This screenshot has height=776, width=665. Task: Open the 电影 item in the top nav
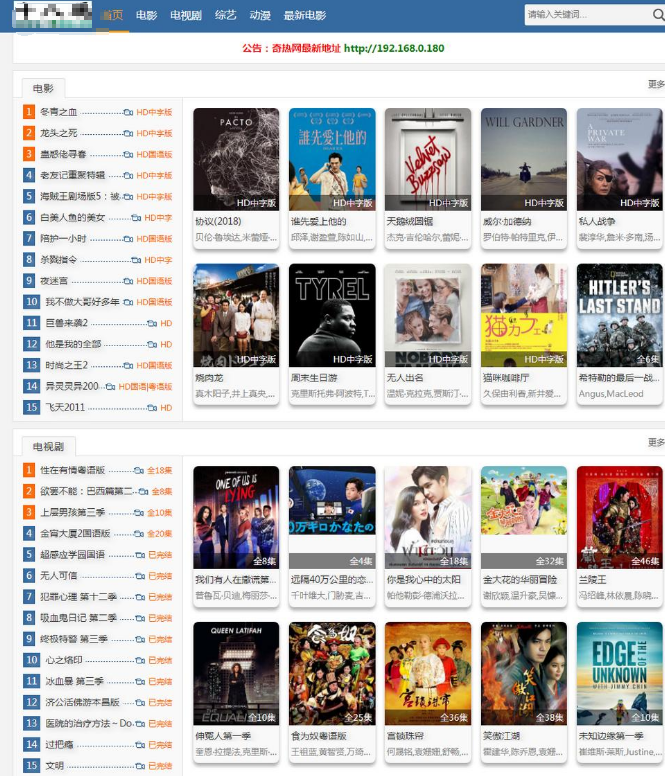(146, 15)
